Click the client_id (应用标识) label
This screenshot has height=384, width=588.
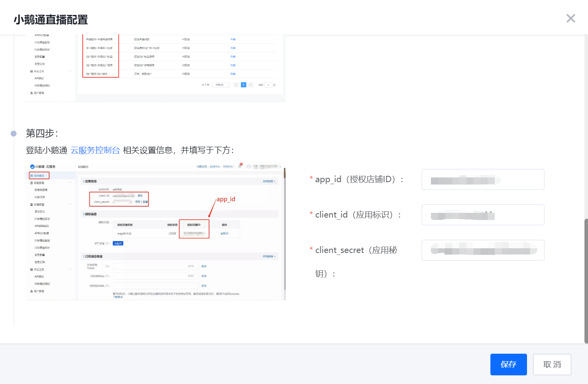click(355, 215)
